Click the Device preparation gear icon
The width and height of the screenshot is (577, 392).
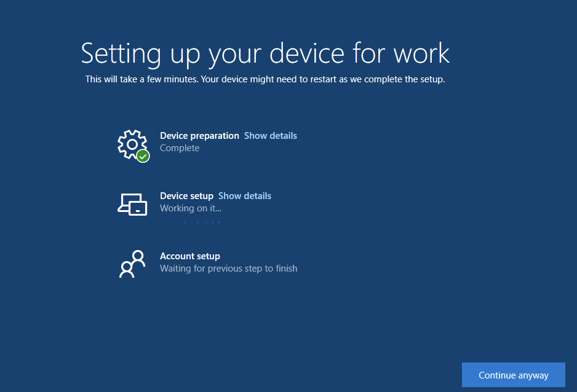[x=131, y=143]
